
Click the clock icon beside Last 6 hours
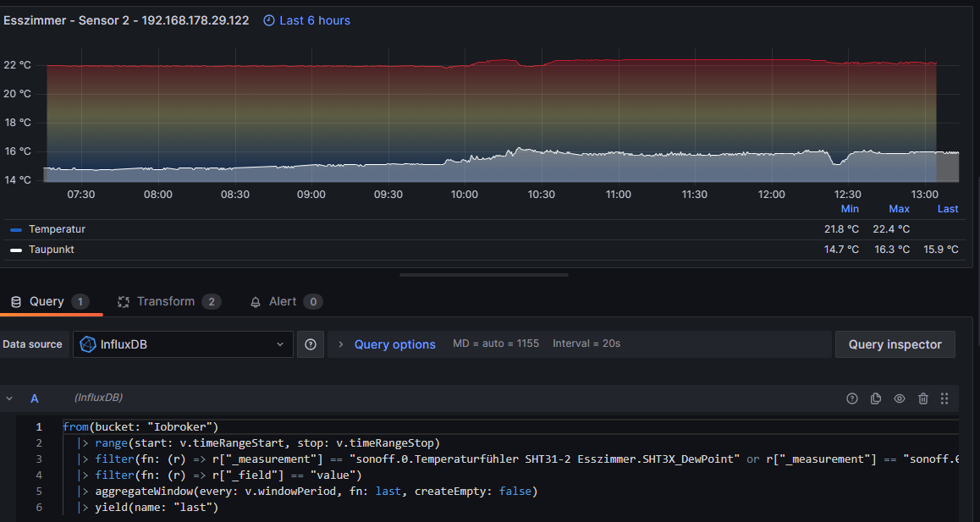pos(269,20)
